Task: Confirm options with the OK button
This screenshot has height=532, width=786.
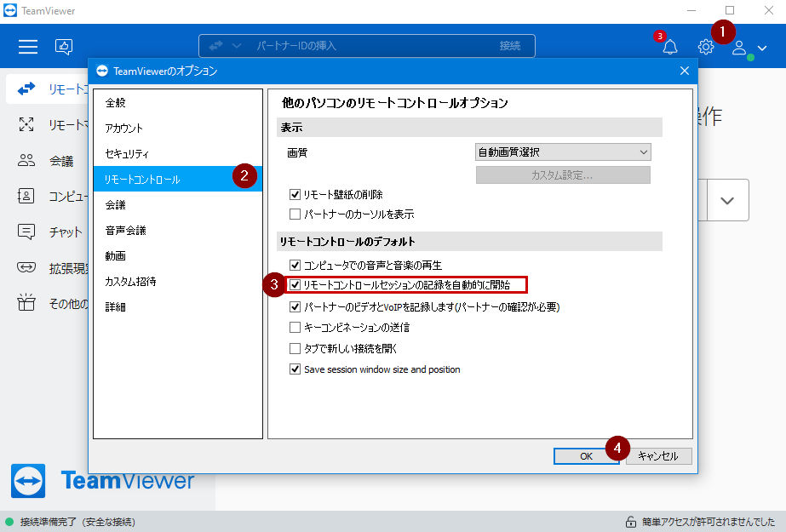Action: pyautogui.click(x=586, y=456)
